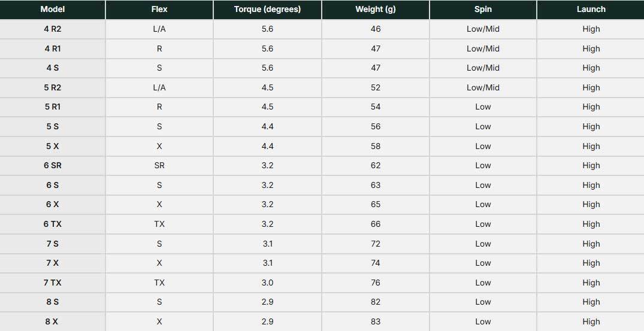Image resolution: width=644 pixels, height=331 pixels.
Task: Select the weight value 46
Action: click(x=376, y=29)
